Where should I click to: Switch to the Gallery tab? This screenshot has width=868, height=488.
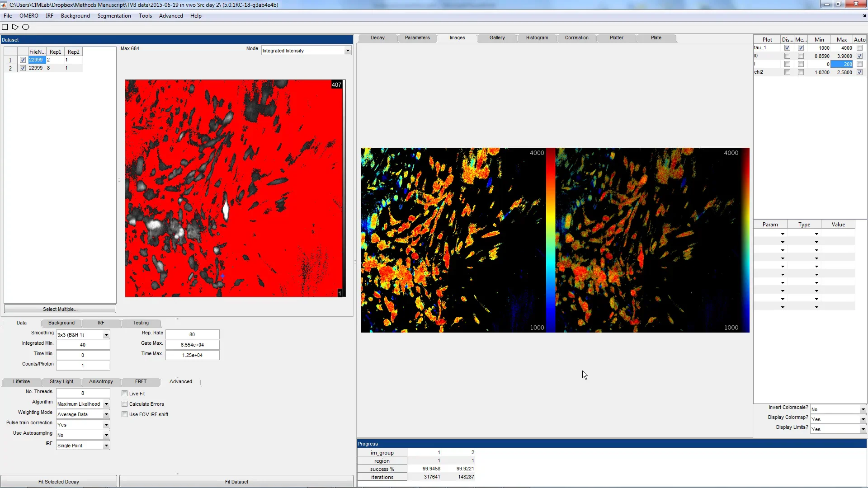point(496,38)
